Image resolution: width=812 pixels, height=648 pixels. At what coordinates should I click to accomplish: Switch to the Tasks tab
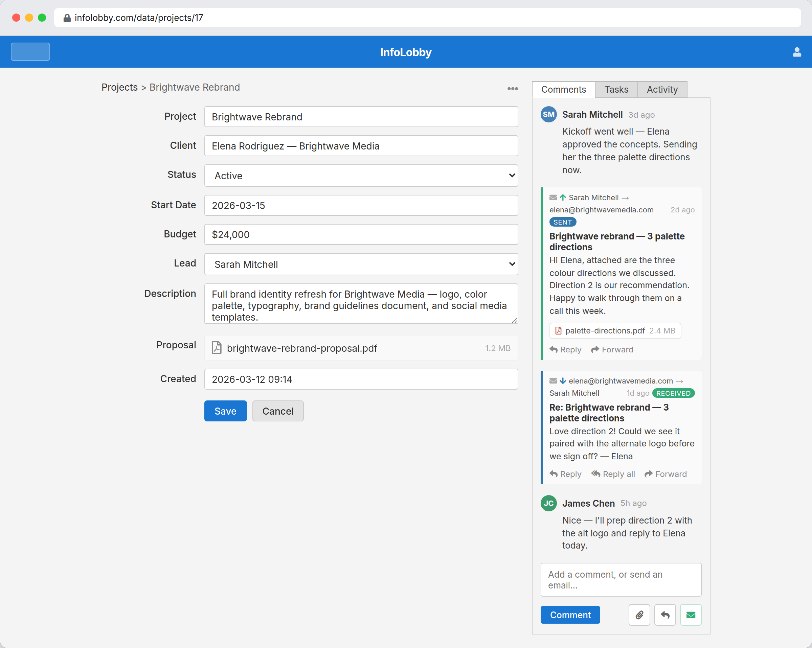point(616,90)
